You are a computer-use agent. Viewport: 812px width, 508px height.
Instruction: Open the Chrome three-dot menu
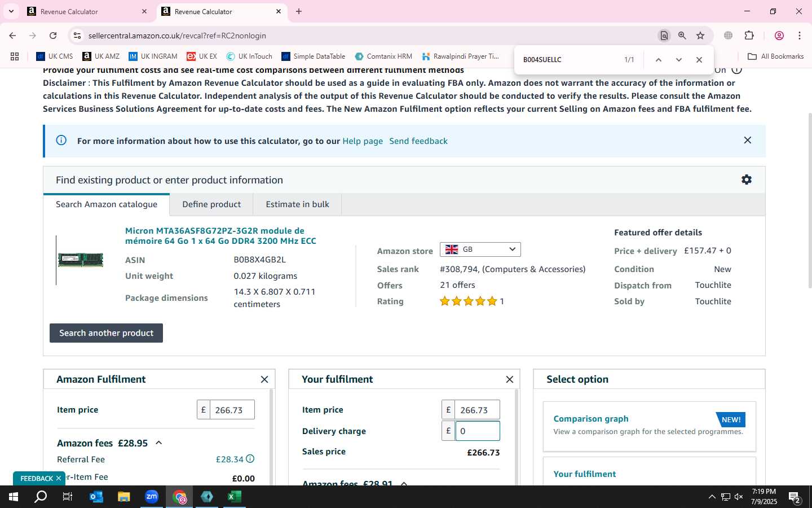click(x=800, y=36)
